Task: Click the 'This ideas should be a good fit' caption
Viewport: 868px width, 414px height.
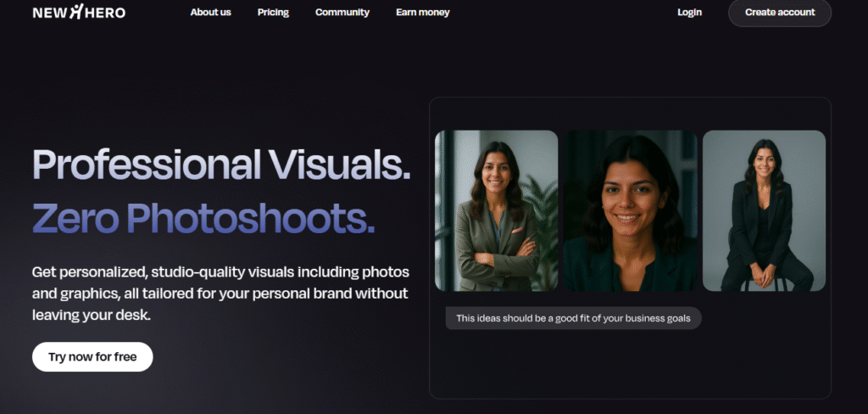Action: pyautogui.click(x=573, y=318)
